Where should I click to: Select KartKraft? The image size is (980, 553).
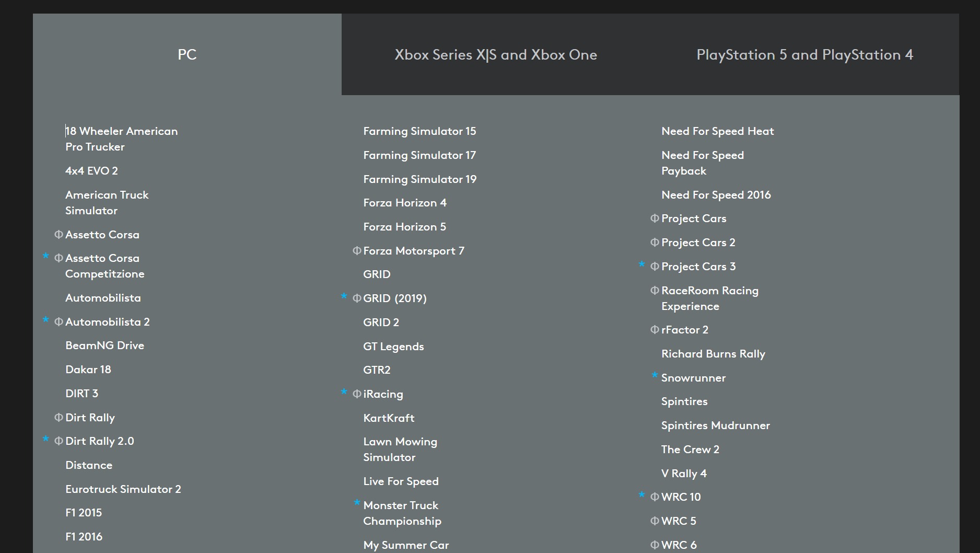[389, 418]
